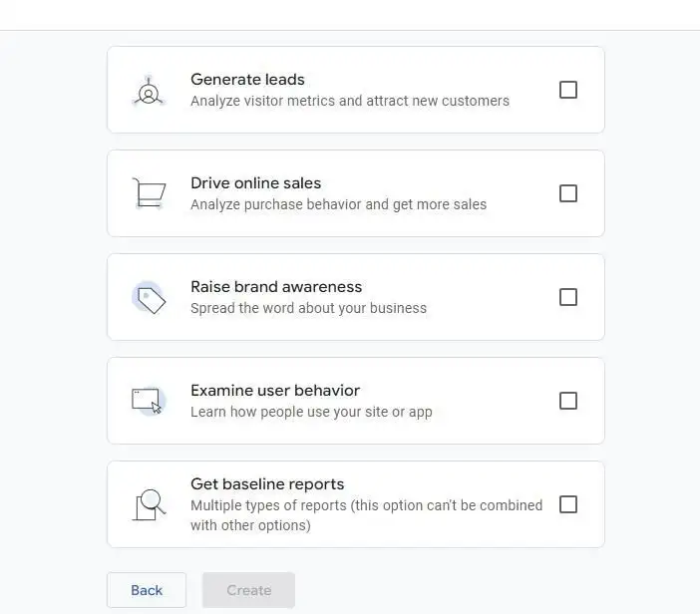Viewport: 700px width, 614px height.
Task: Click the Create button
Action: (x=248, y=590)
